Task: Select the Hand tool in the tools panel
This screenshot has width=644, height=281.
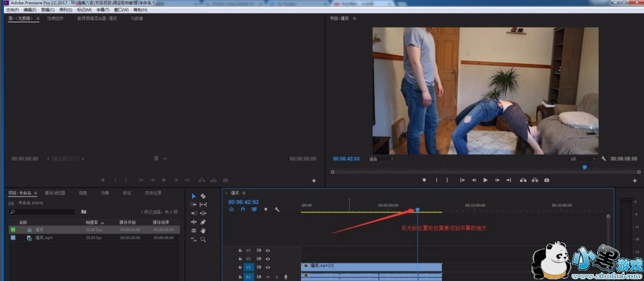Action: (x=203, y=231)
